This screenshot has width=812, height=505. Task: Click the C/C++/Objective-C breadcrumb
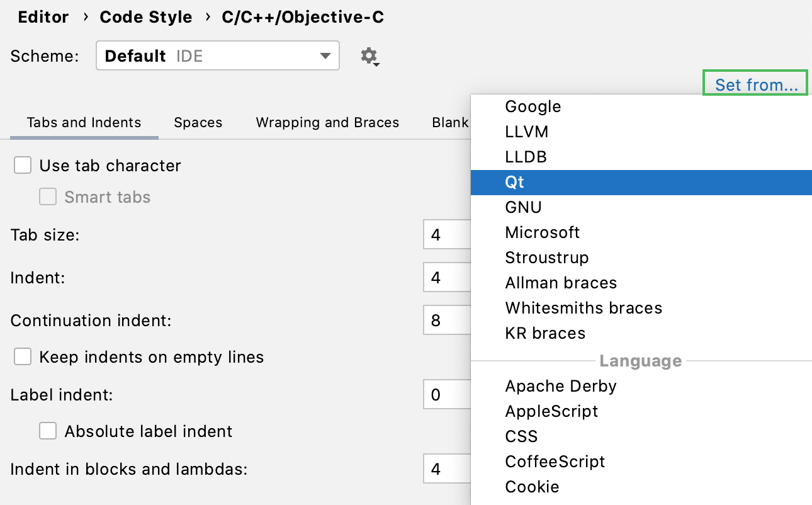[303, 17]
